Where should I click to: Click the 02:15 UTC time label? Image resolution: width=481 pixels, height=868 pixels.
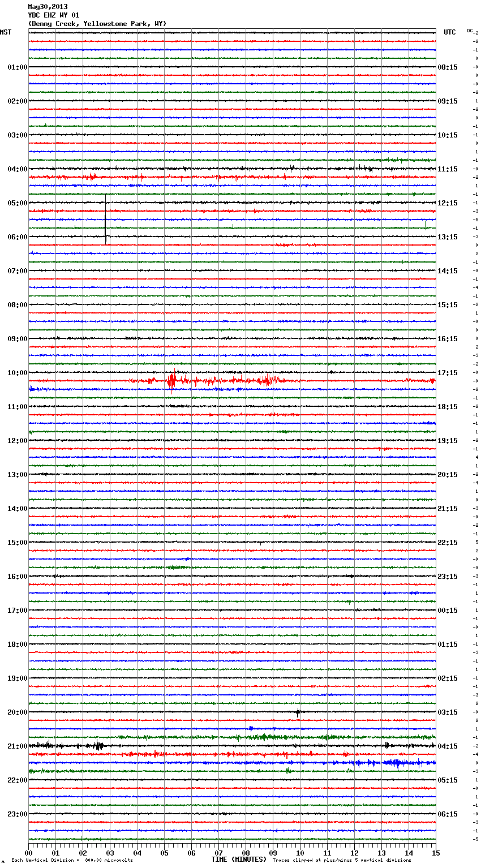pyautogui.click(x=448, y=678)
